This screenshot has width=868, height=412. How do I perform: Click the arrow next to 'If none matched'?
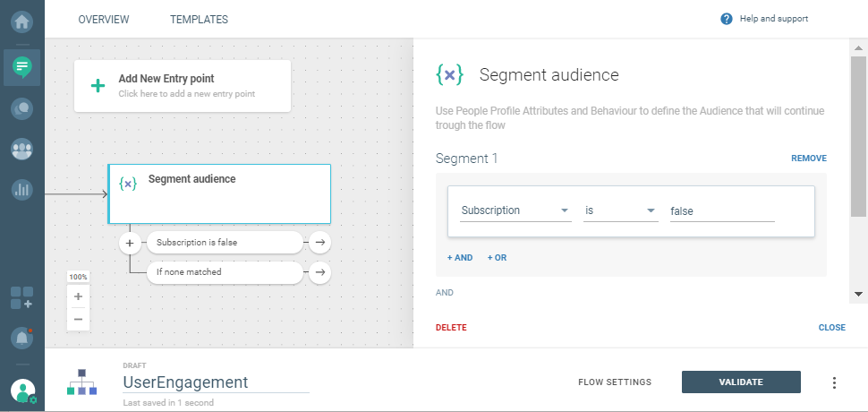click(x=319, y=272)
